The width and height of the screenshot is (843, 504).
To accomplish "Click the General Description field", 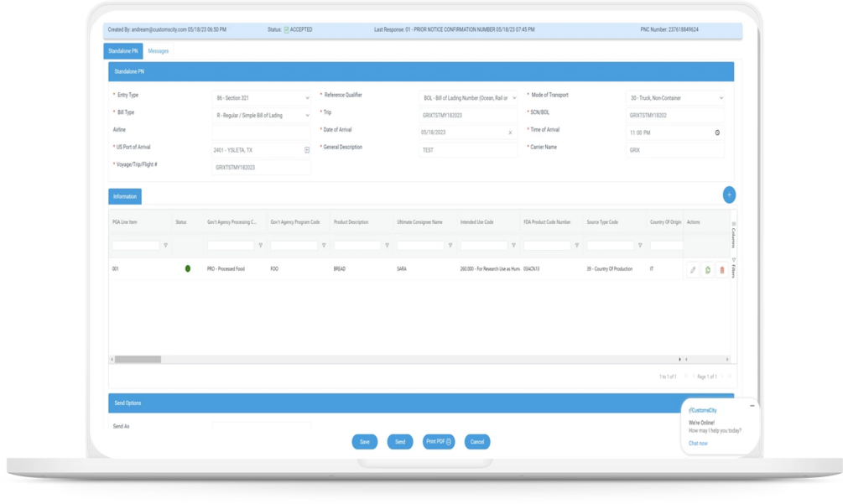I will click(468, 150).
